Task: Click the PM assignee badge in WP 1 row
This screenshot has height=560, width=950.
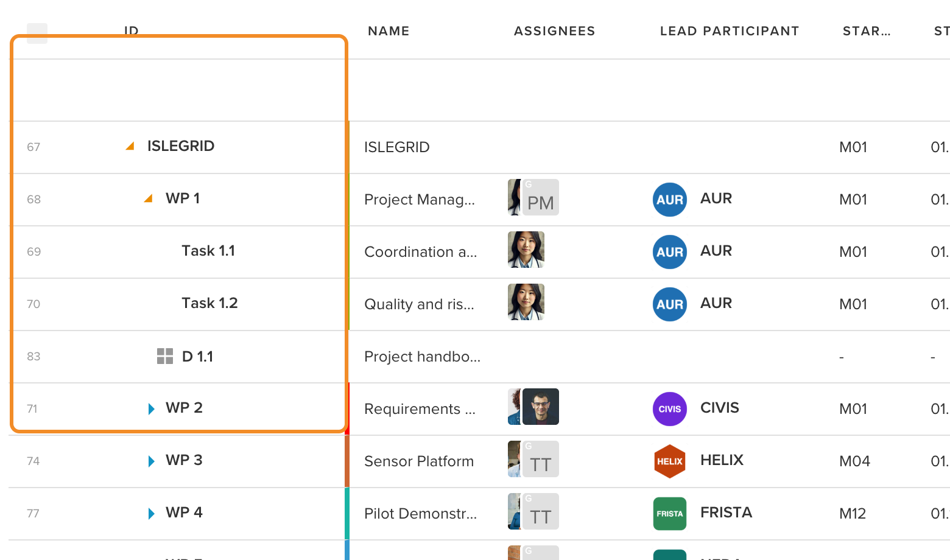Action: coord(541,197)
